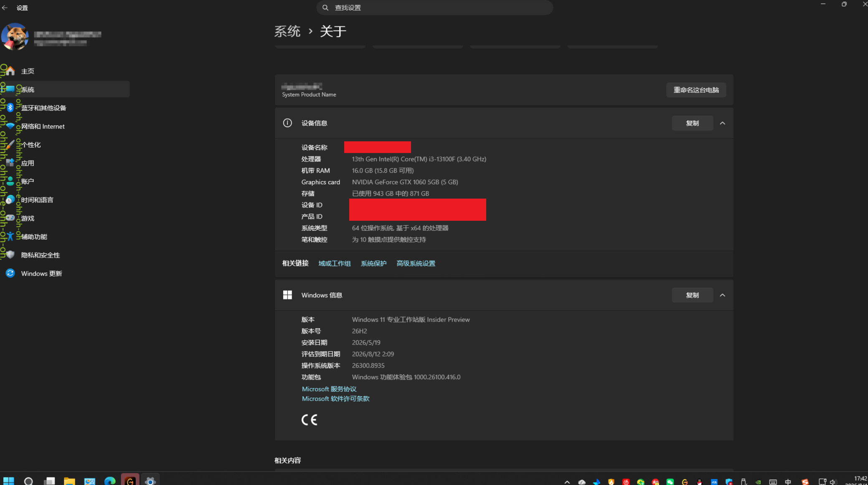
Task: Toggle the 中 input method indicator
Action: pos(788,482)
